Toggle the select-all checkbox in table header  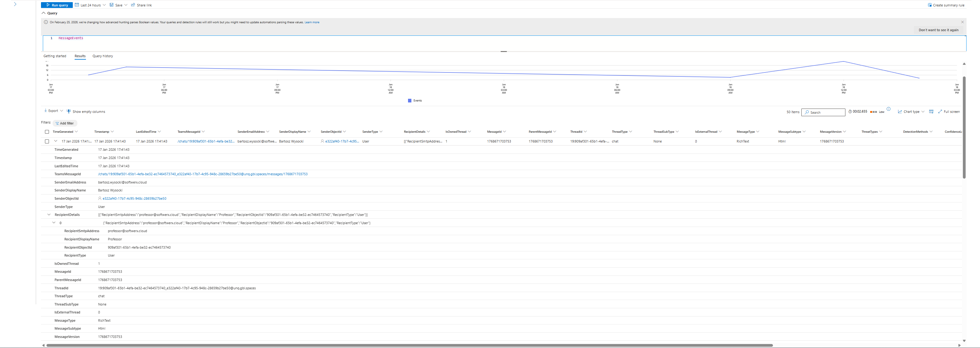[x=47, y=132]
